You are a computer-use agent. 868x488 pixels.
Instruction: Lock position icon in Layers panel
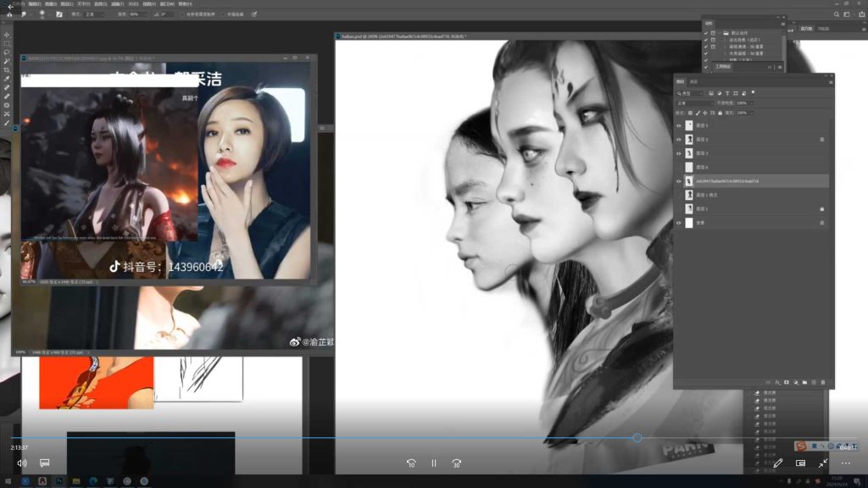click(x=704, y=113)
